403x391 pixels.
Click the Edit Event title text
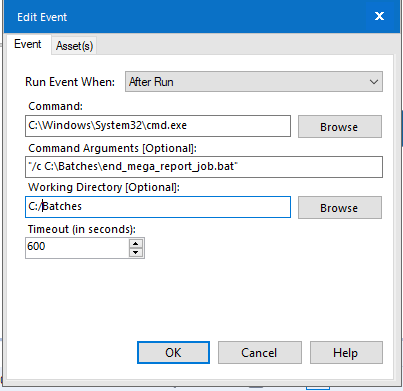42,17
